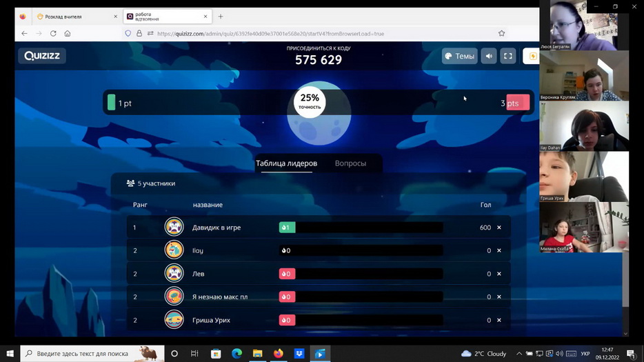Click the URL address bar

tap(310, 33)
